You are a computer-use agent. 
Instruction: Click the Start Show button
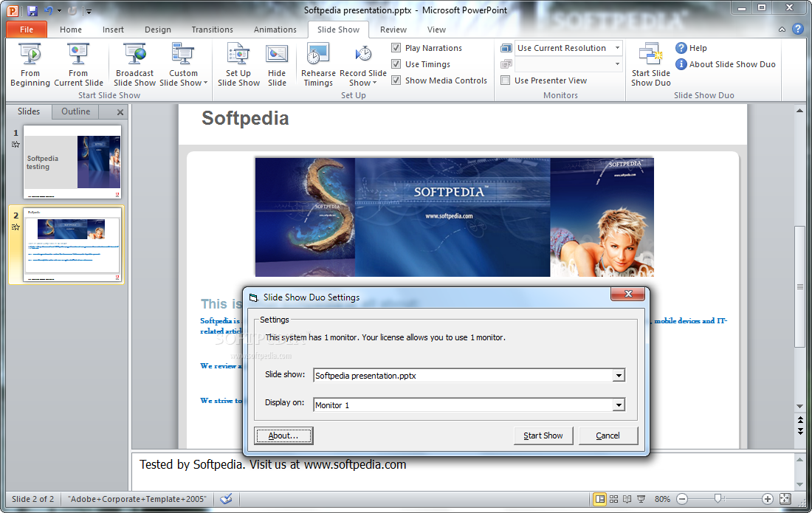[543, 436]
